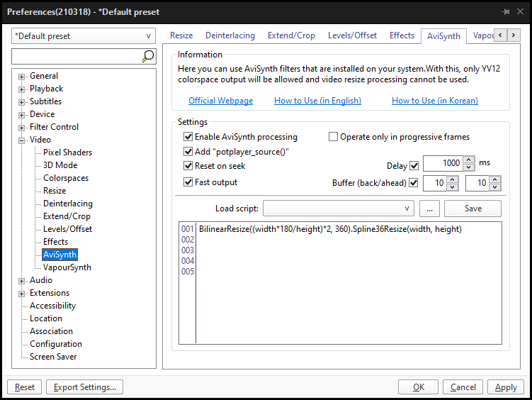Select Location in the tree
This screenshot has height=400, width=532.
click(x=46, y=318)
